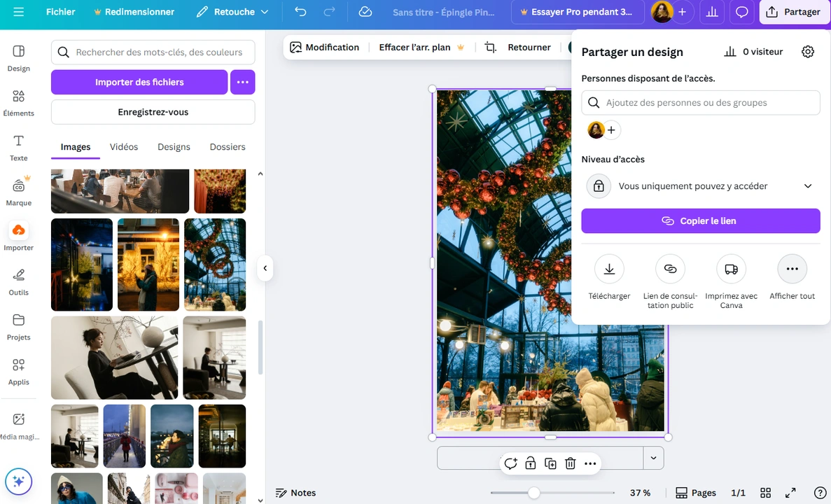The image size is (831, 504).
Task: Collapse the left side panel
Action: pyautogui.click(x=265, y=267)
